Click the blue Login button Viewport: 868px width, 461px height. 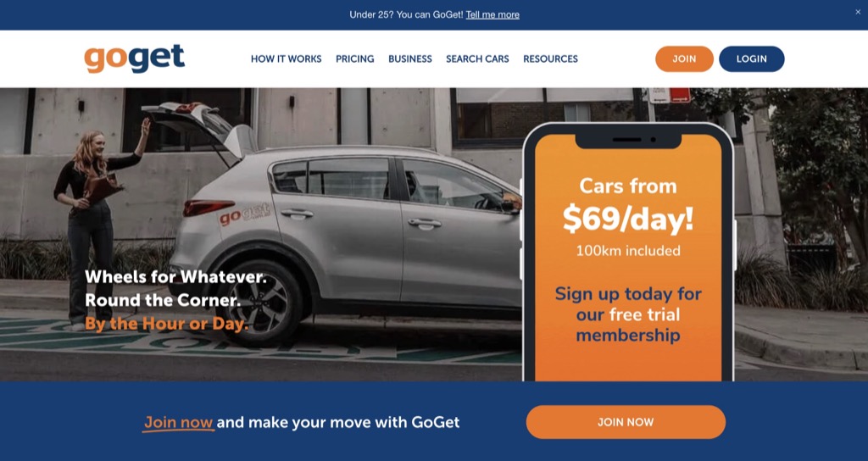(752, 58)
